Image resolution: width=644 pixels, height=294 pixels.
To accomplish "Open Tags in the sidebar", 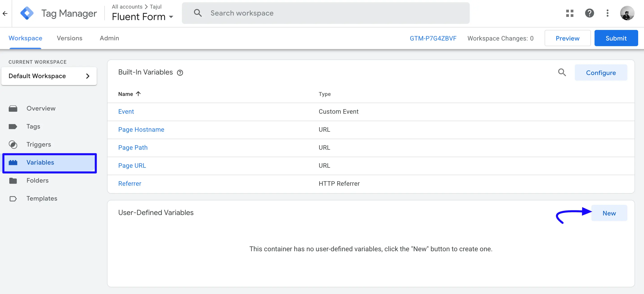I will (33, 126).
